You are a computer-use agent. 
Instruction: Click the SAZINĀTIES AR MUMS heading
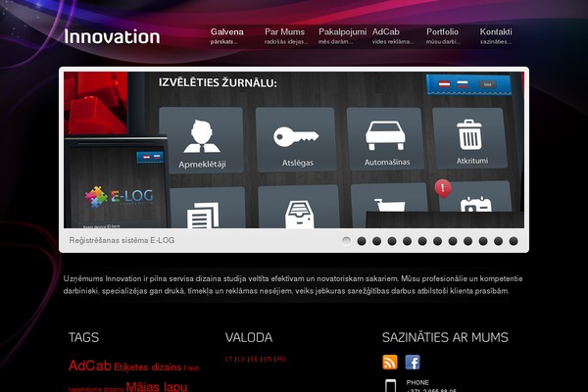pos(445,337)
